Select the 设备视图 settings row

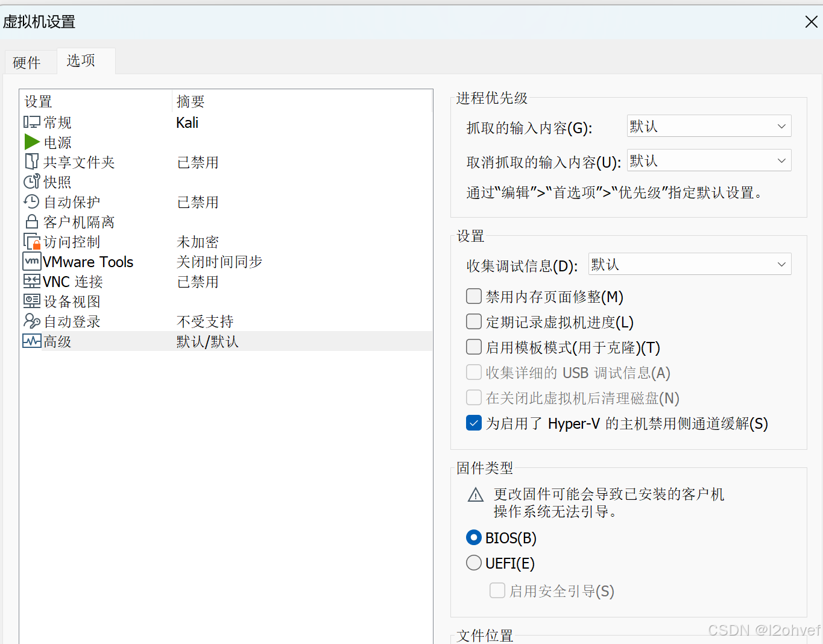tap(226, 301)
